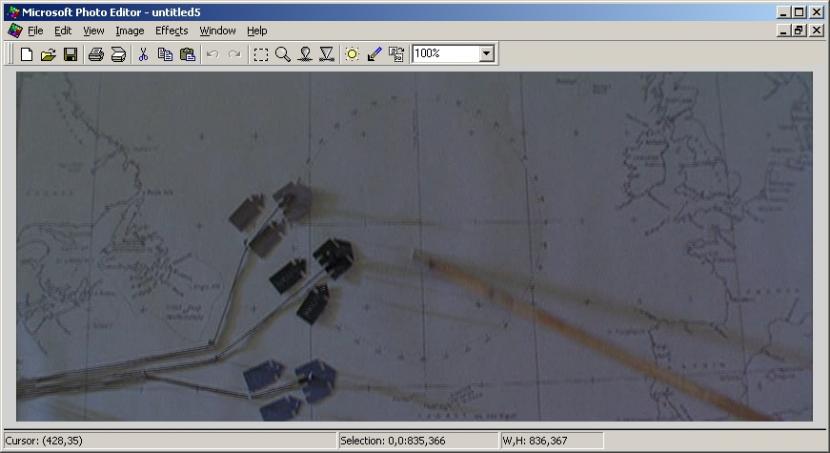Image resolution: width=830 pixels, height=453 pixels.
Task: Print the image with the printer icon
Action: [96, 54]
